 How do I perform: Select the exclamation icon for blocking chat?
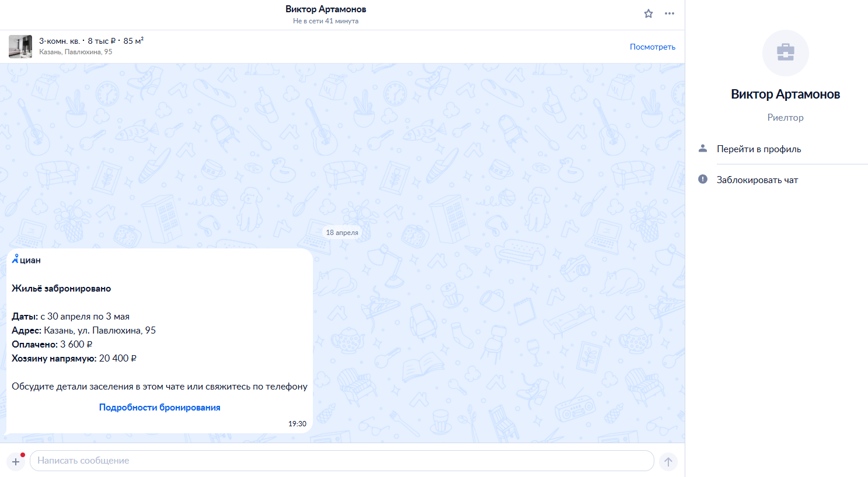[x=703, y=179]
